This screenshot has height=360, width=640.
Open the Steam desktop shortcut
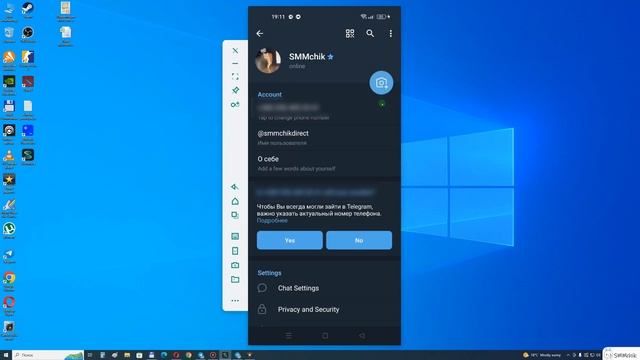click(x=28, y=10)
